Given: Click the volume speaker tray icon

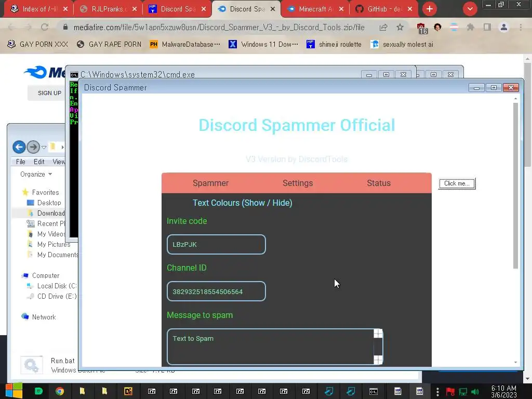Looking at the screenshot, I should pos(475,392).
